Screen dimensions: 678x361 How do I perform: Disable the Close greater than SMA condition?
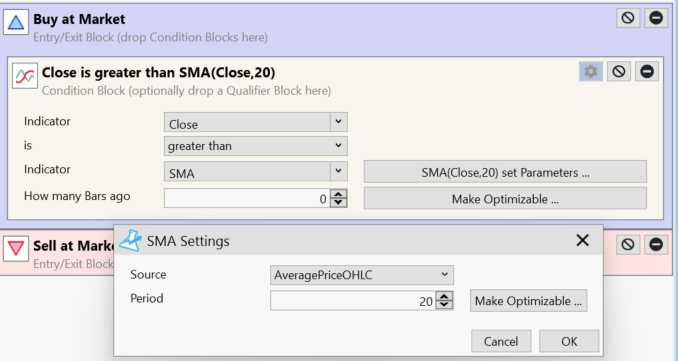tap(619, 71)
